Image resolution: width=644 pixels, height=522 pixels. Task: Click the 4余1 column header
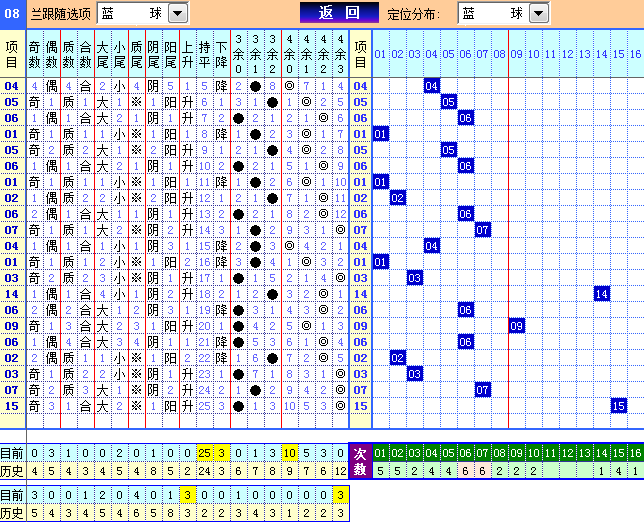click(306, 54)
